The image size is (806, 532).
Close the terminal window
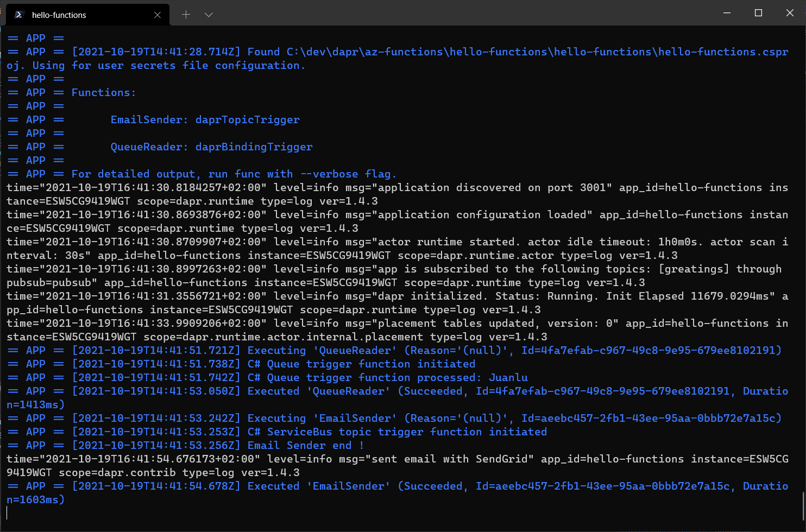click(x=790, y=13)
